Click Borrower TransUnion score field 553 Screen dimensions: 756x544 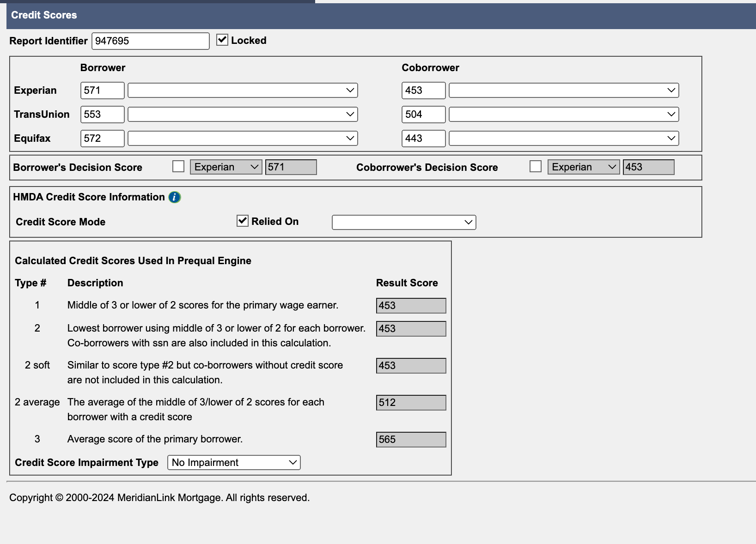coord(103,115)
